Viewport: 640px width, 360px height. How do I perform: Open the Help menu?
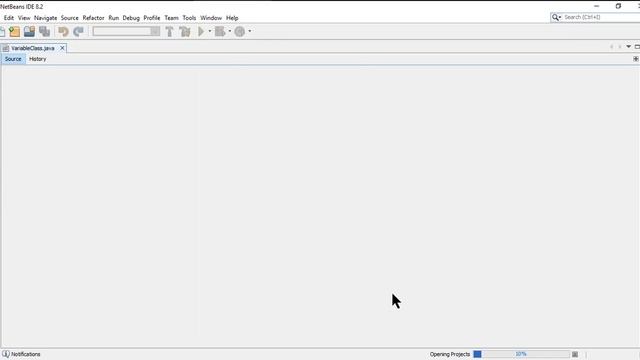point(232,18)
